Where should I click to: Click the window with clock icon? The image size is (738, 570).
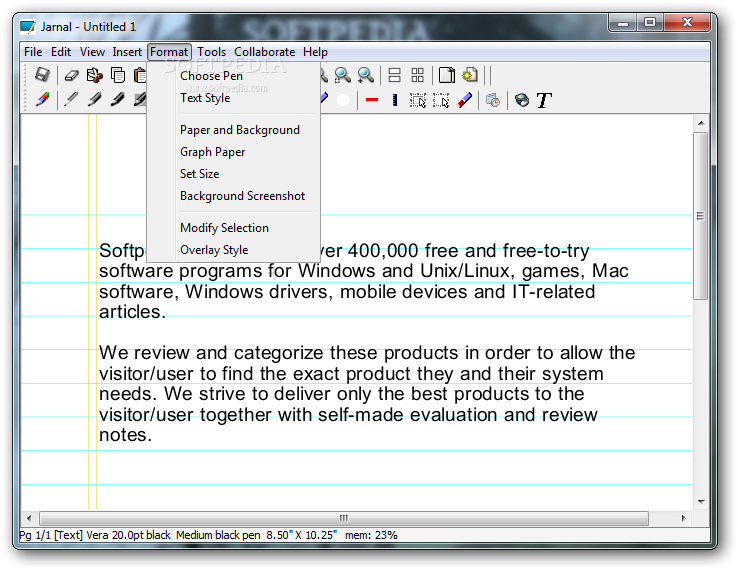pyautogui.click(x=493, y=100)
